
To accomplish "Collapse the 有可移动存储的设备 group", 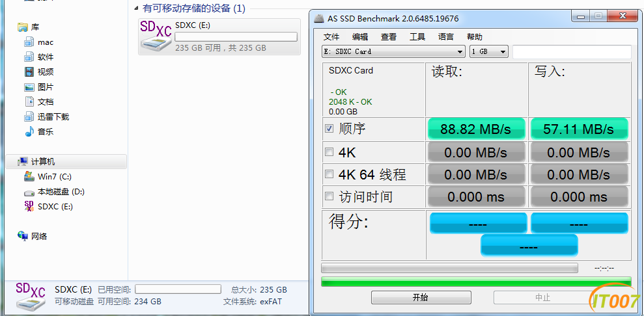I will tap(137, 8).
